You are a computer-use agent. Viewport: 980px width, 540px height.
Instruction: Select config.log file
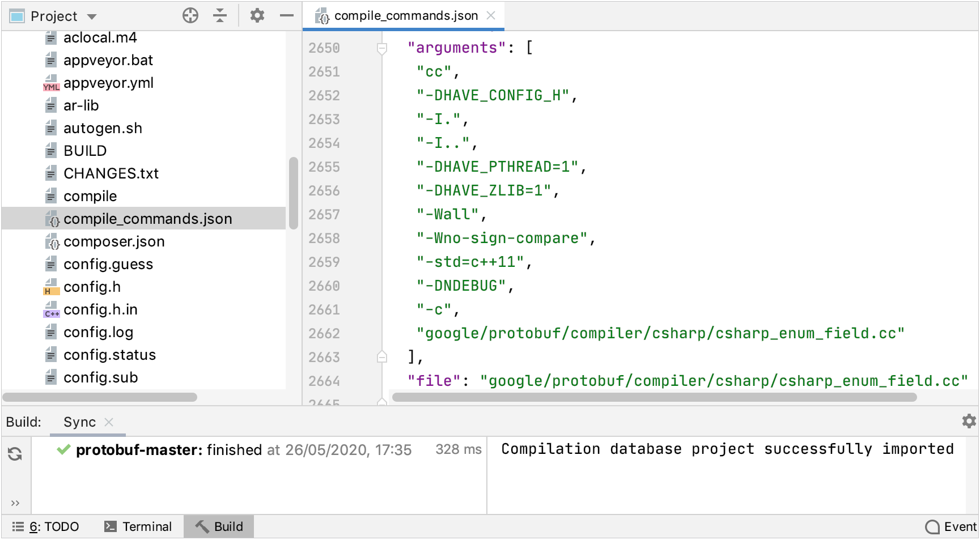click(98, 332)
